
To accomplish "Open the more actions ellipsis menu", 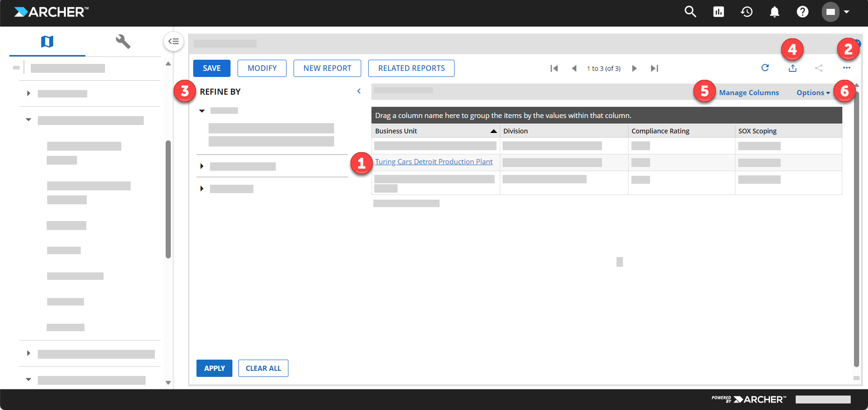I will (x=847, y=68).
